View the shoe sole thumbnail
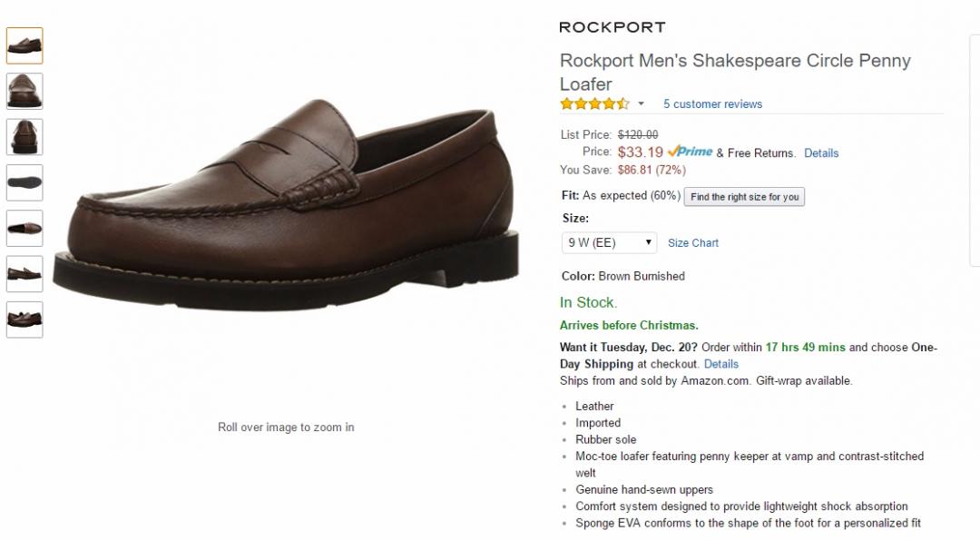This screenshot has height=541, width=980. 24,182
